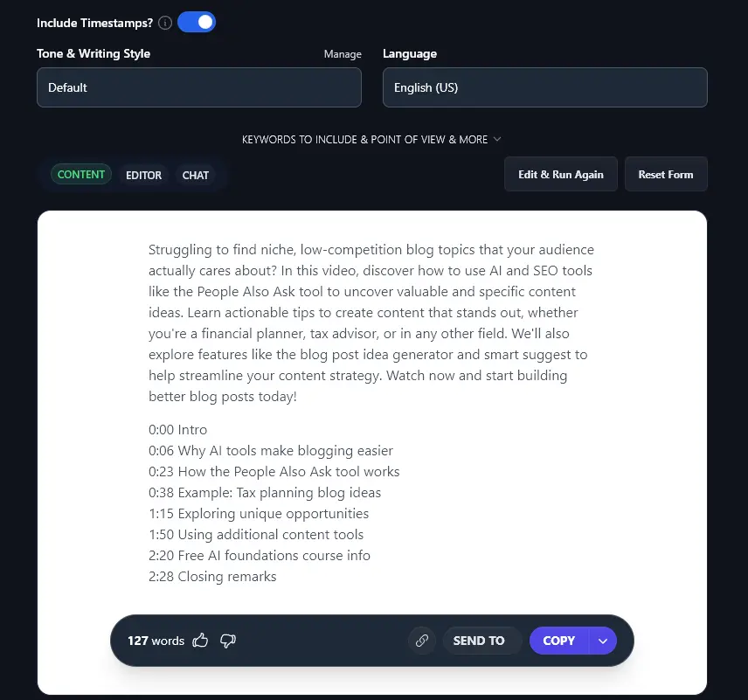The width and height of the screenshot is (748, 700).
Task: Copy the generated description with COPY
Action: 558,641
